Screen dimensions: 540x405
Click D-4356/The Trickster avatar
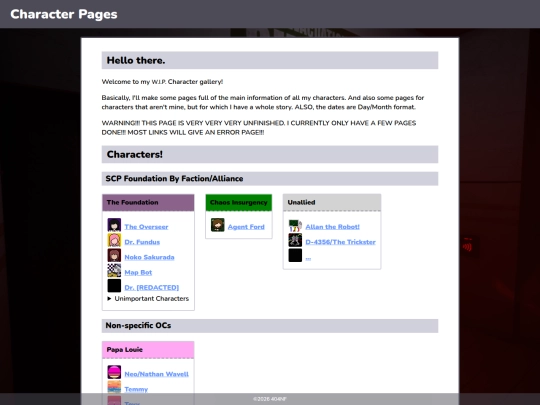[x=295, y=240]
